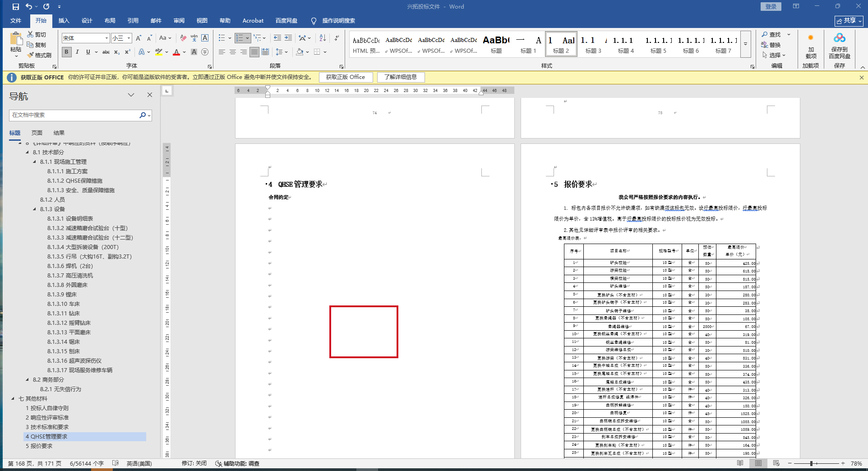868x471 pixels.
Task: Copy the selection with 复制
Action: click(x=37, y=45)
